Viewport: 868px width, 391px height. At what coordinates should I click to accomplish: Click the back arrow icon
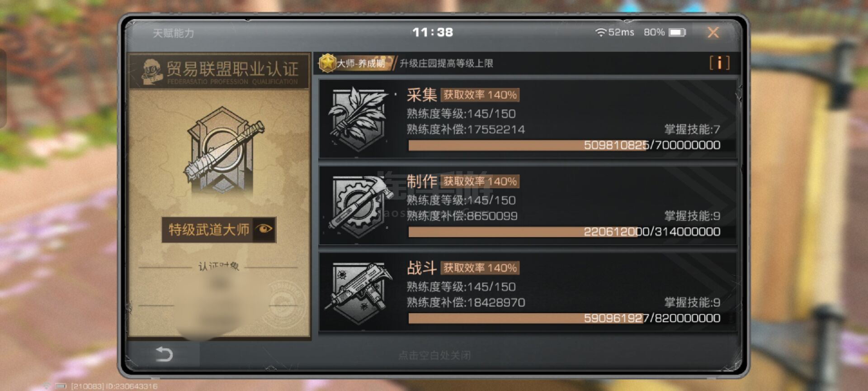164,354
